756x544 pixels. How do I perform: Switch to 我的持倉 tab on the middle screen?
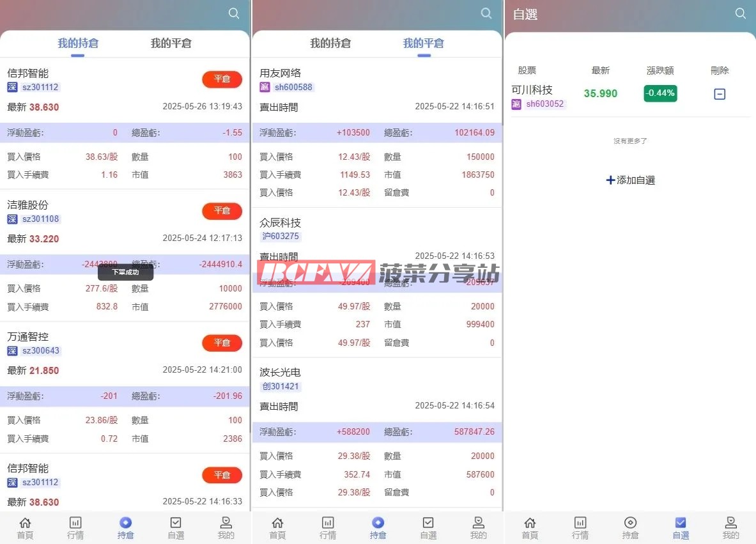tap(330, 43)
